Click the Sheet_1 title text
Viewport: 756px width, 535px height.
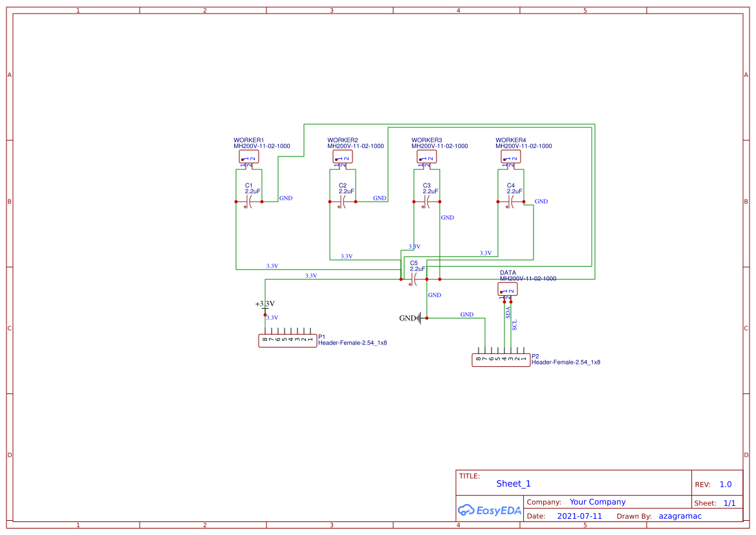tap(513, 483)
